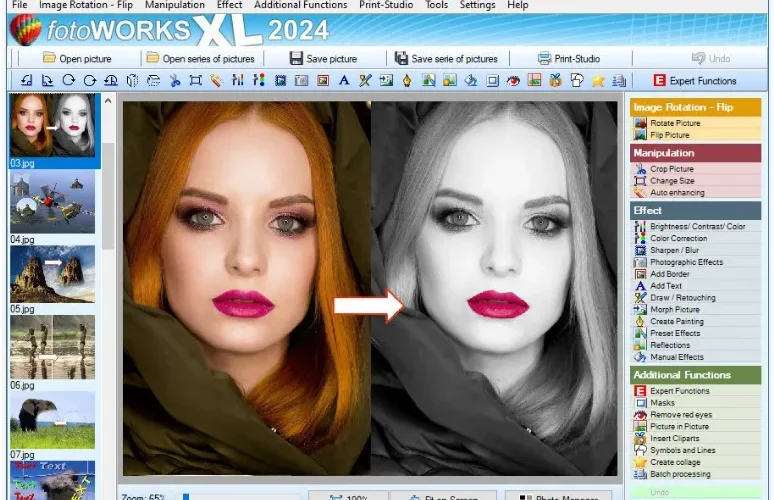Click the Brightness/Contrast sliders toolbar icon
774x500 pixels.
[238, 80]
